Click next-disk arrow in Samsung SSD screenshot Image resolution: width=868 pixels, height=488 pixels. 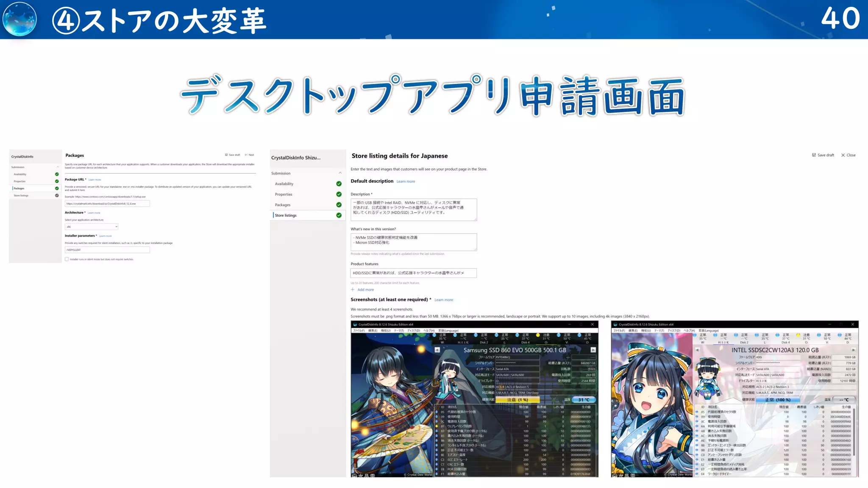(593, 350)
